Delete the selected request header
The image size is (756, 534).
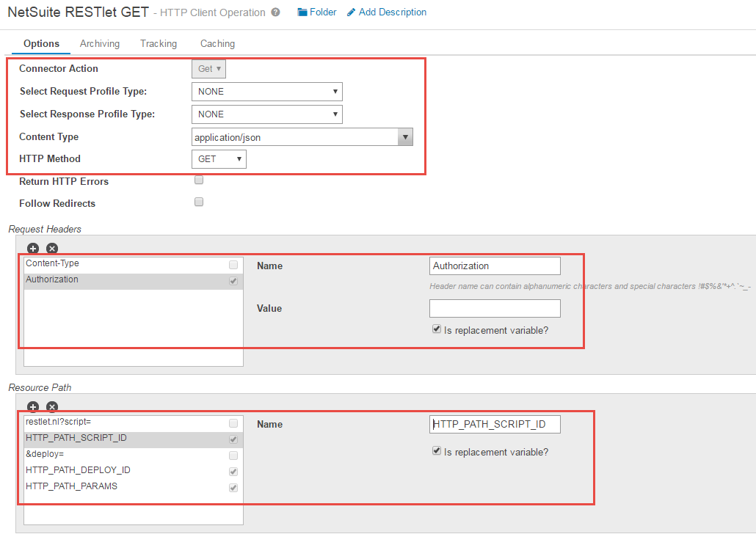click(x=51, y=249)
